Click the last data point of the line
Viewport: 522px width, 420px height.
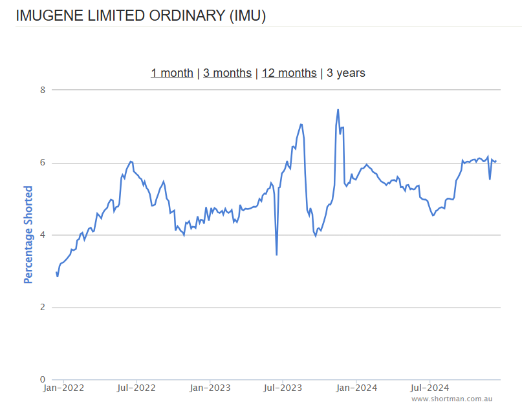click(496, 162)
